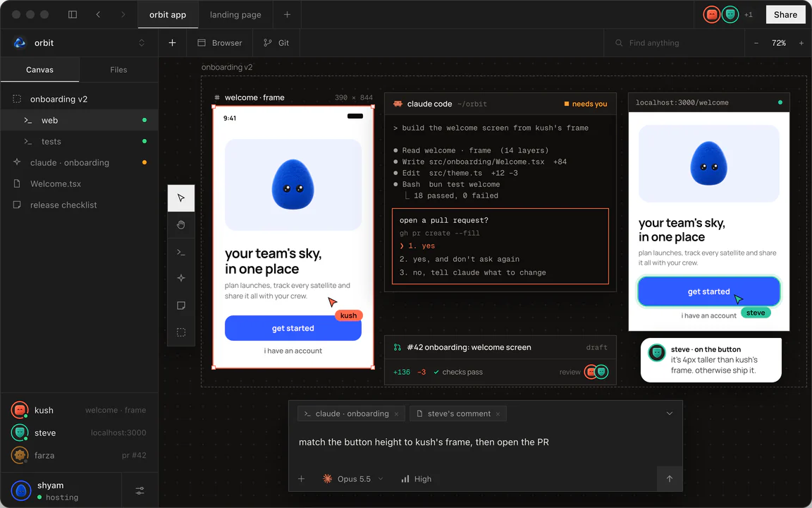Choose yes, and don't ask again
This screenshot has height=508, width=812.
460,259
